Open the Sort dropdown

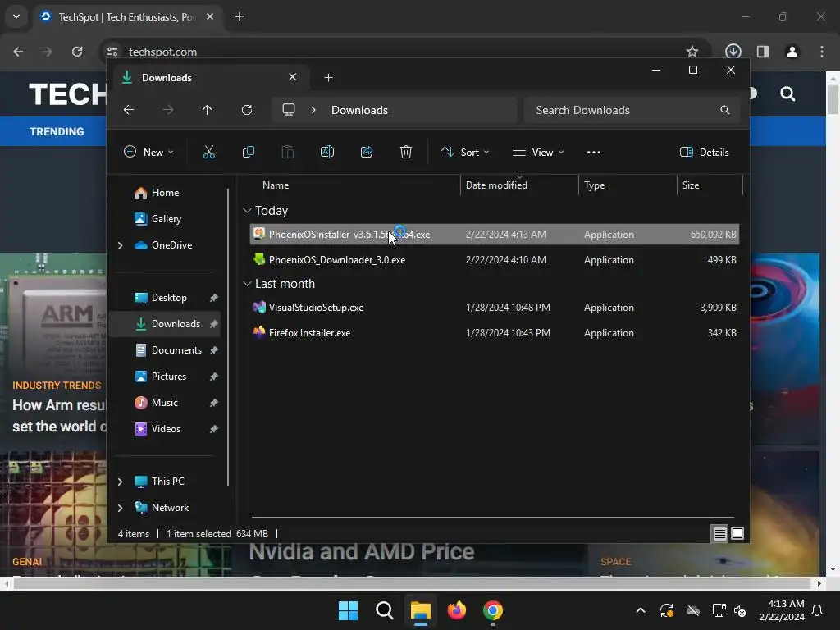pyautogui.click(x=464, y=152)
